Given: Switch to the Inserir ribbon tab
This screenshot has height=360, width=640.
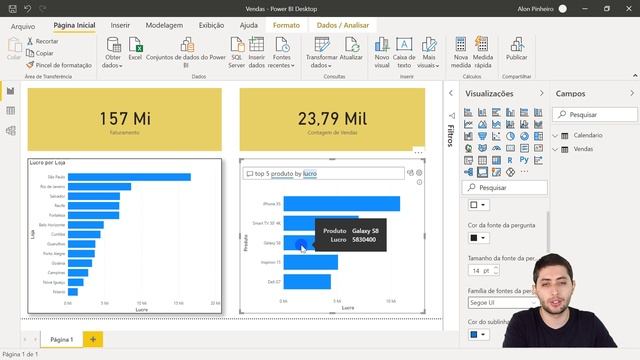Looking at the screenshot, I should [x=120, y=25].
